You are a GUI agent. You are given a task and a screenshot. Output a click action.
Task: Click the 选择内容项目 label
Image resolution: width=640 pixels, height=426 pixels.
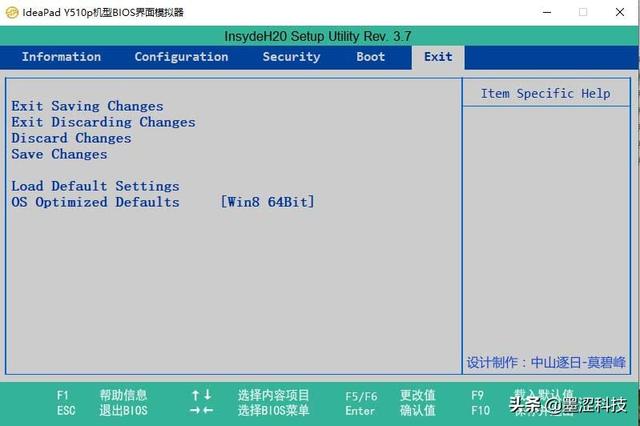click(x=273, y=395)
